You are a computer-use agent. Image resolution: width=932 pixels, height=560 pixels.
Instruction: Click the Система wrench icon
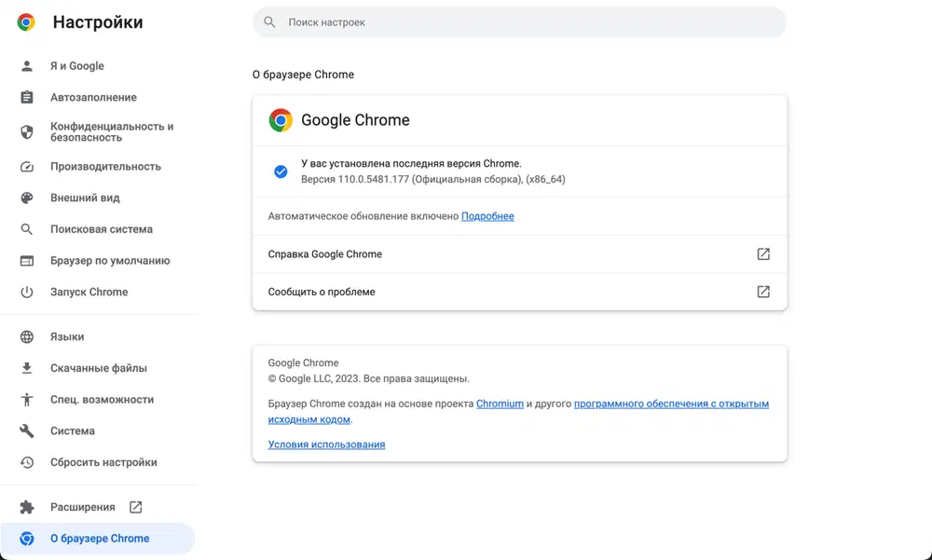click(x=27, y=431)
